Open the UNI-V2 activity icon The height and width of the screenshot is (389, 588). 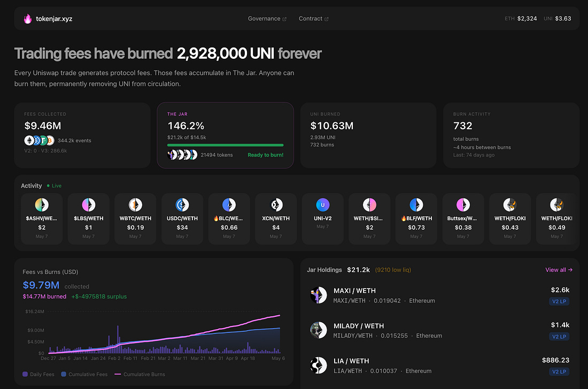tap(322, 205)
